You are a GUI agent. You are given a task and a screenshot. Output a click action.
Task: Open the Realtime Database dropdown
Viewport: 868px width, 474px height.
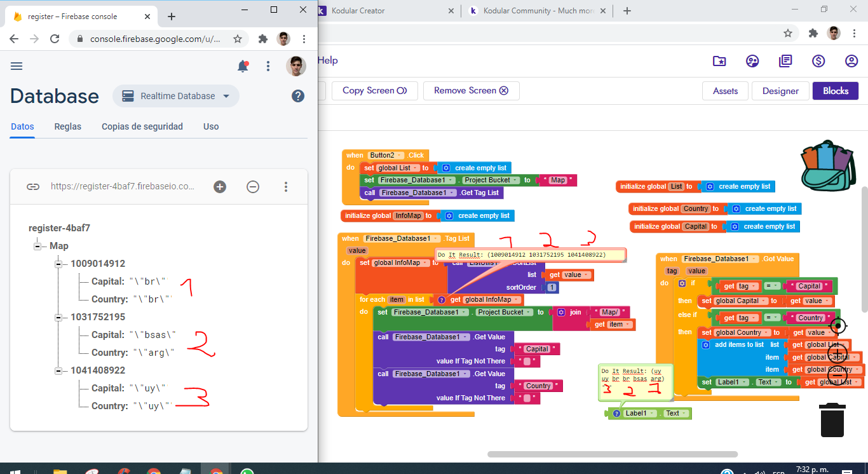(x=176, y=96)
